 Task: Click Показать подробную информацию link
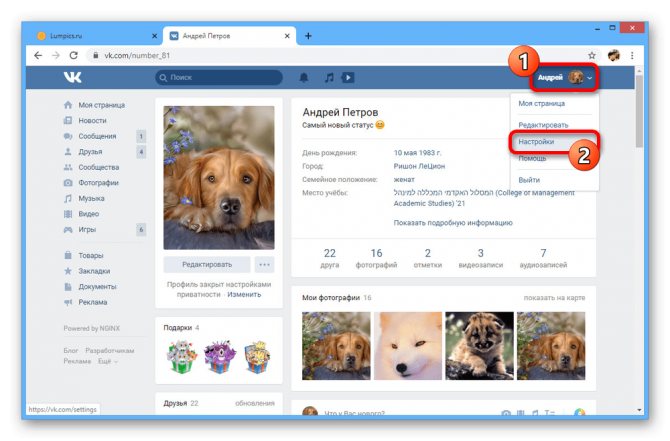tap(453, 223)
